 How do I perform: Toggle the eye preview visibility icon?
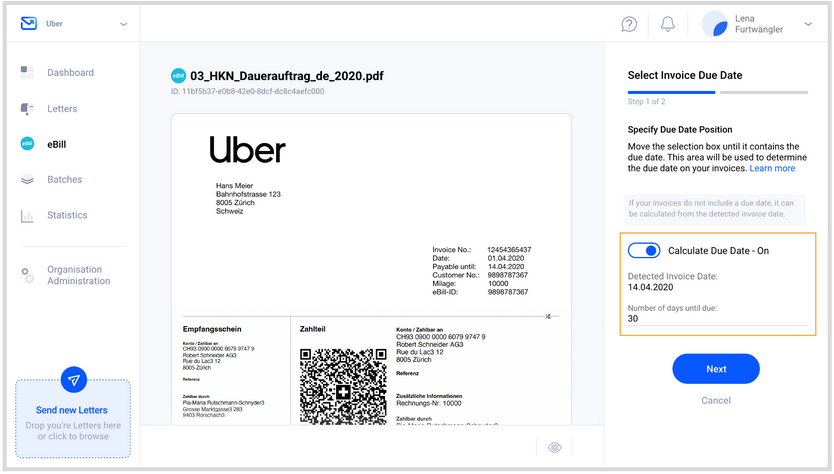coord(555,447)
